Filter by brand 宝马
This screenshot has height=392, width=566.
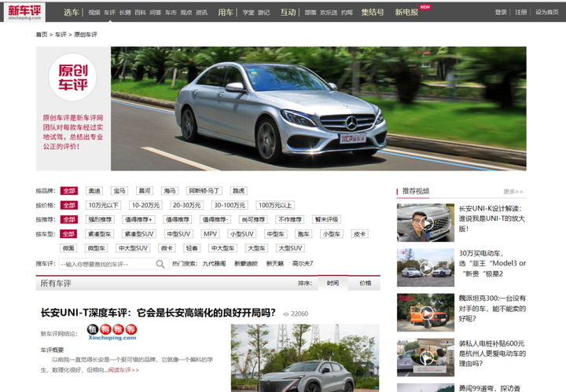119,191
